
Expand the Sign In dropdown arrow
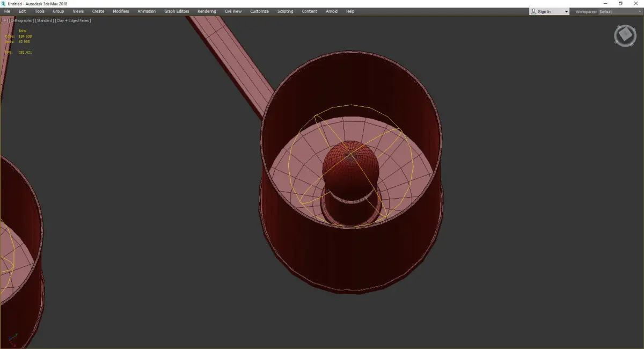[x=566, y=11]
